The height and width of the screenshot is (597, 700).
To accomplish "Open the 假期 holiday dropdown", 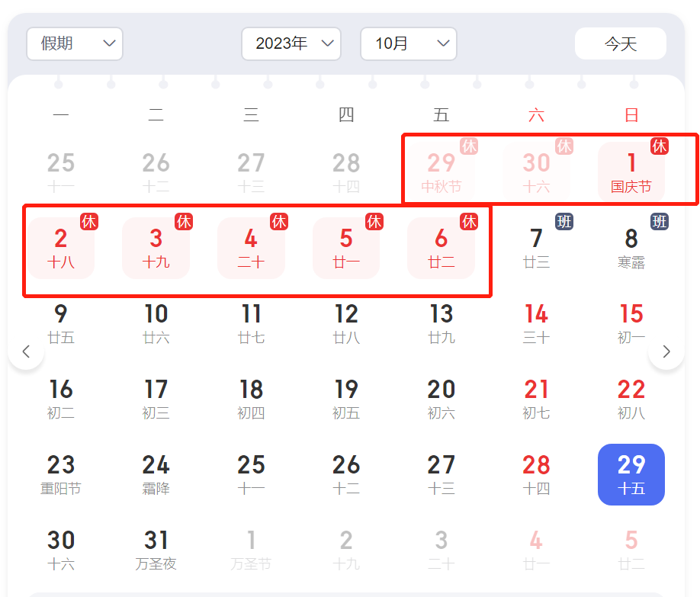I will (x=75, y=43).
